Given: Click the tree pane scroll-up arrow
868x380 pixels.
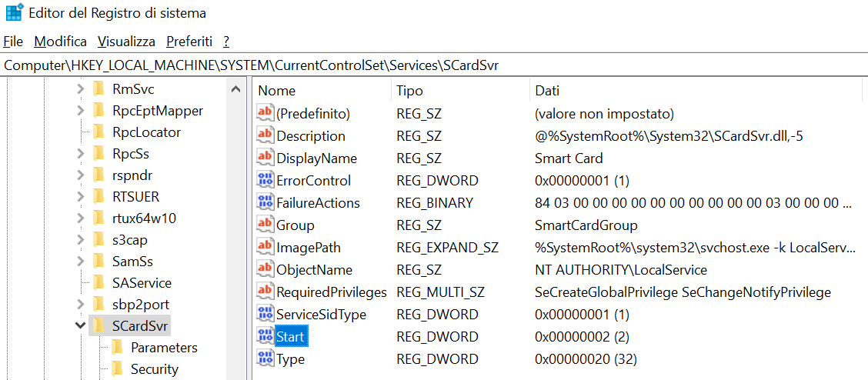Looking at the screenshot, I should (235, 89).
